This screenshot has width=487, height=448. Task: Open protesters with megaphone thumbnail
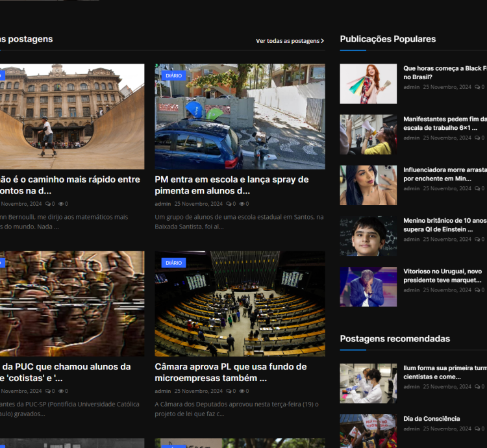pyautogui.click(x=368, y=134)
